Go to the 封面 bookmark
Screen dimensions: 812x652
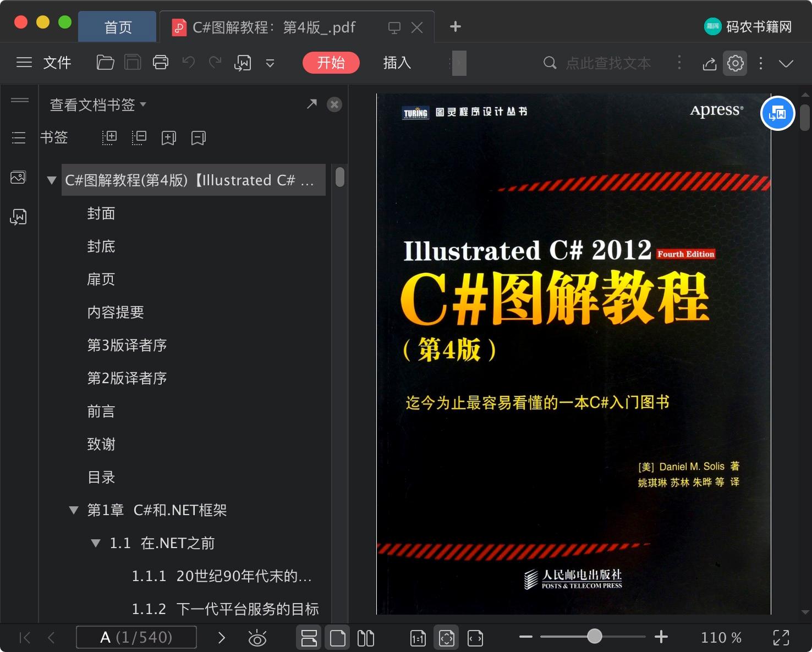tap(101, 213)
